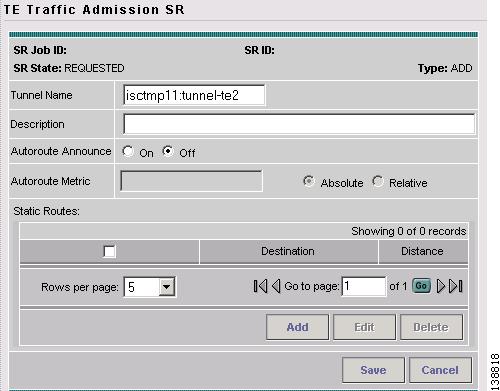The width and height of the screenshot is (500, 391).
Task: Cancel the service request form
Action: click(x=440, y=370)
